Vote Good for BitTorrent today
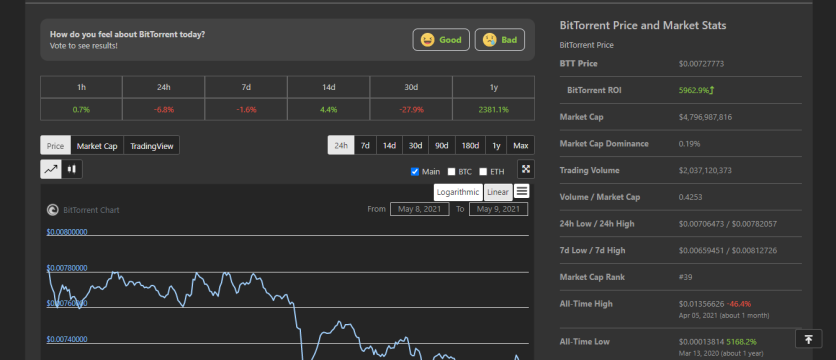 point(441,40)
